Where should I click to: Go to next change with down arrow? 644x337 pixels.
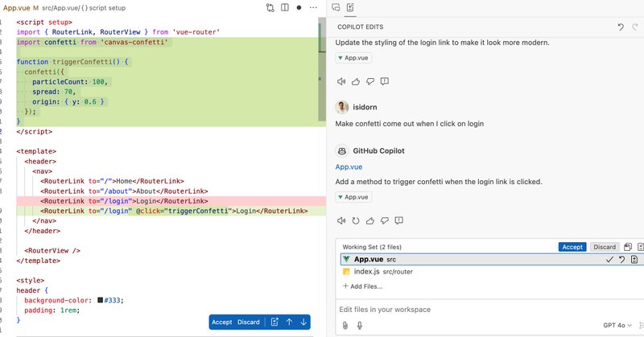tap(303, 322)
